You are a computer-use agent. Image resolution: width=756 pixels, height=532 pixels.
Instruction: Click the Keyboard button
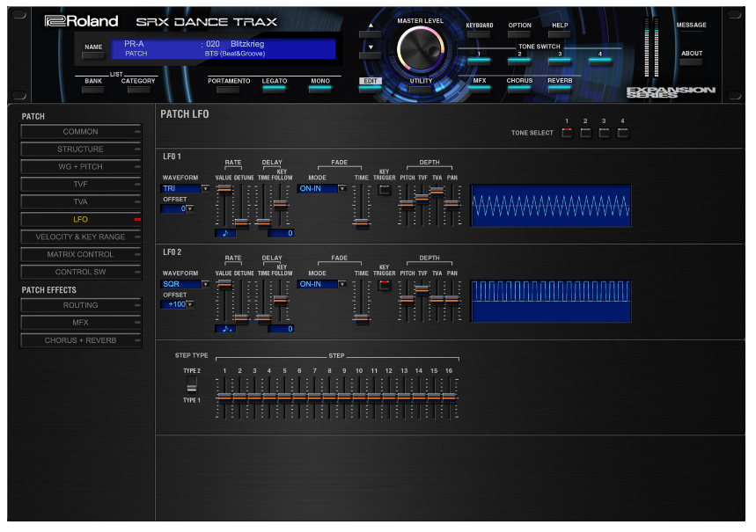[x=480, y=34]
